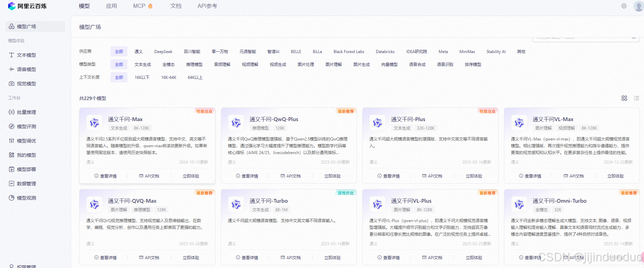Filter model type by 图片生成

pos(362,65)
